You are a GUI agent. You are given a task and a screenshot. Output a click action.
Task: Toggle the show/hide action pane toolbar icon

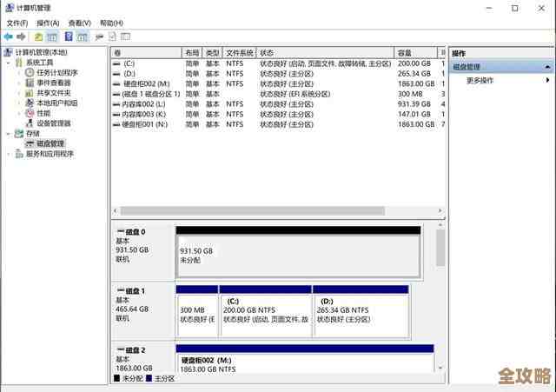83,37
